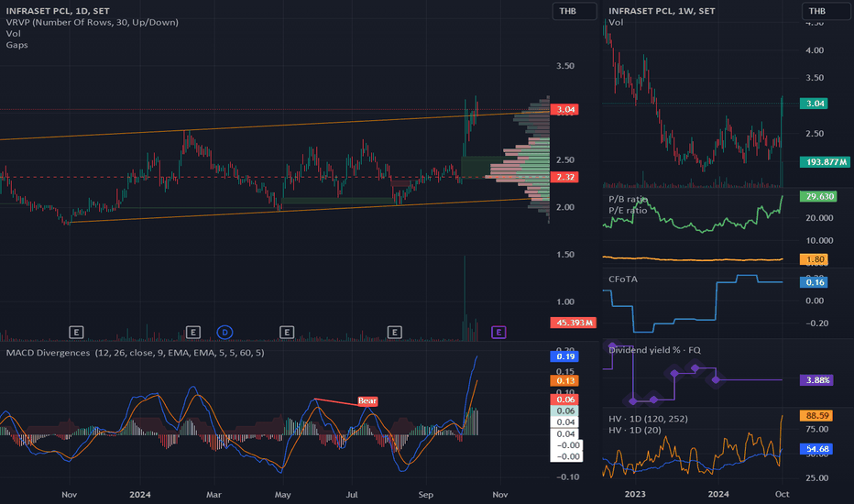Click the blue 0.19 MACD value label

point(564,356)
